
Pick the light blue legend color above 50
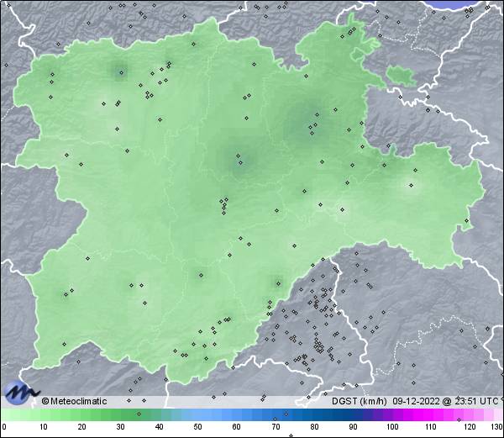tap(197, 414)
